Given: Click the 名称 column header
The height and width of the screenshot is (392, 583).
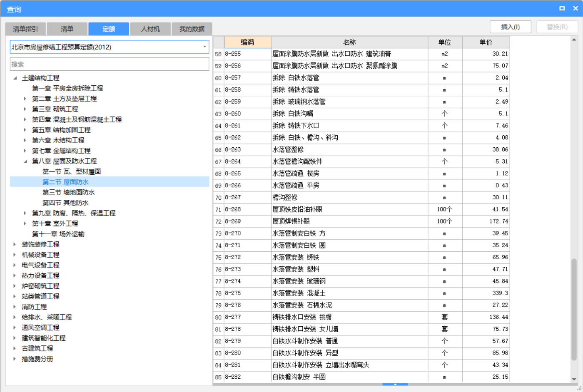Looking at the screenshot, I should pyautogui.click(x=350, y=42).
